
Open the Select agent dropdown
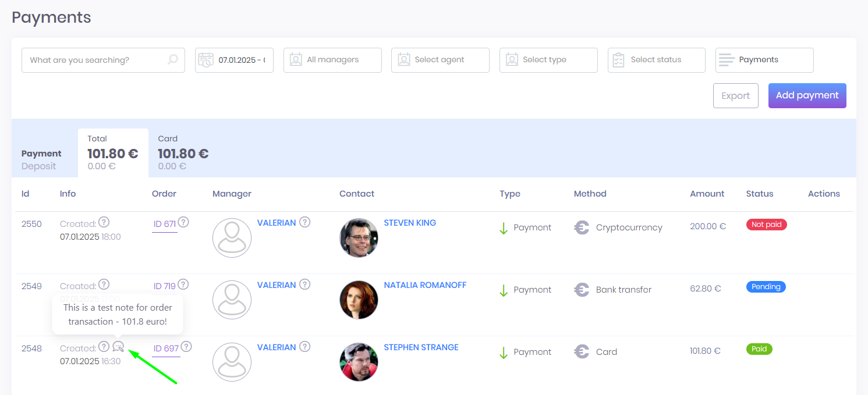(440, 60)
